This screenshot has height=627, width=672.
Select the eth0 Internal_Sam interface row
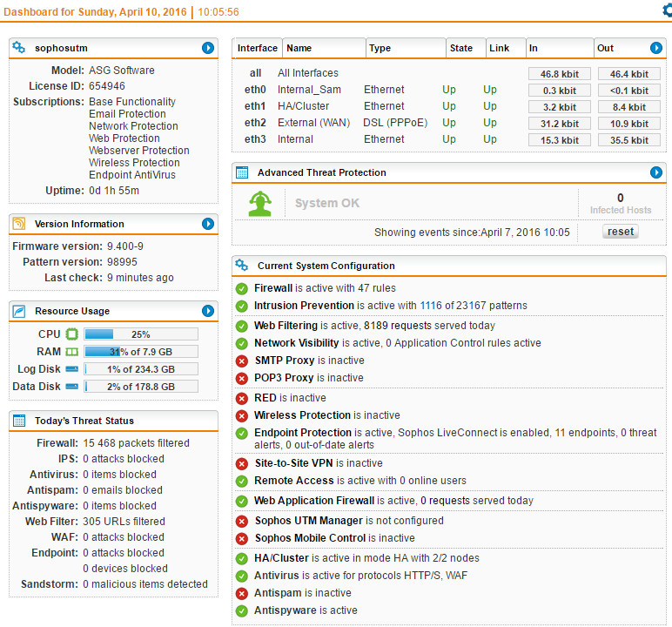click(x=309, y=90)
